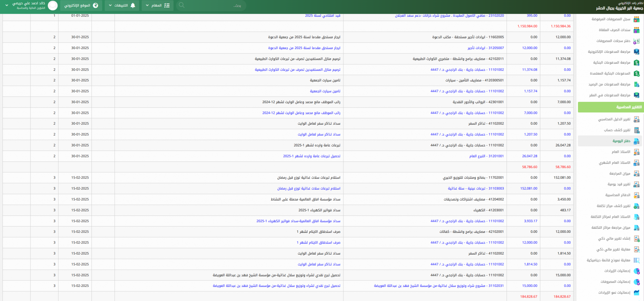This screenshot has width=644, height=301.
Task: Open ميزان المراجعة icon
Action: [636, 174]
